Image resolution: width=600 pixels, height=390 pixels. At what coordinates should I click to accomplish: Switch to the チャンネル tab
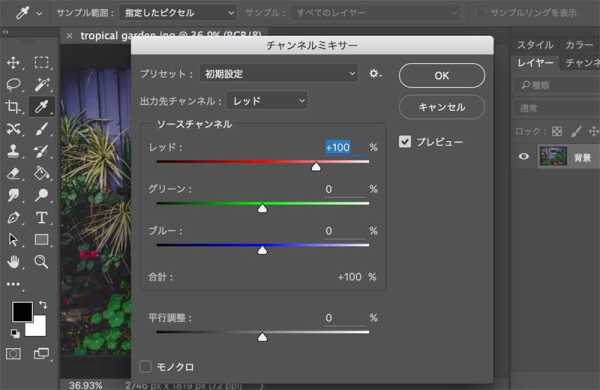click(582, 63)
